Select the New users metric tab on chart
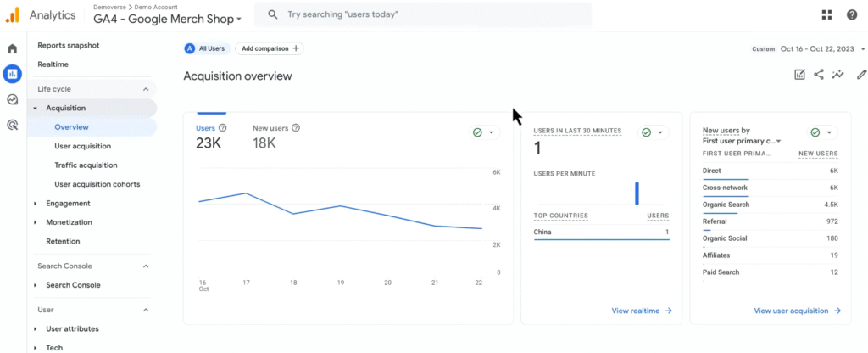 [276, 137]
